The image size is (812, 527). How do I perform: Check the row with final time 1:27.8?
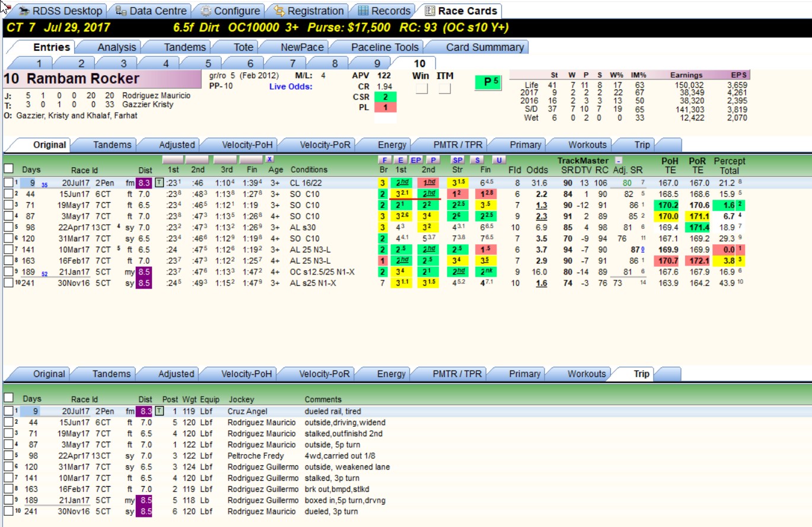point(8,194)
